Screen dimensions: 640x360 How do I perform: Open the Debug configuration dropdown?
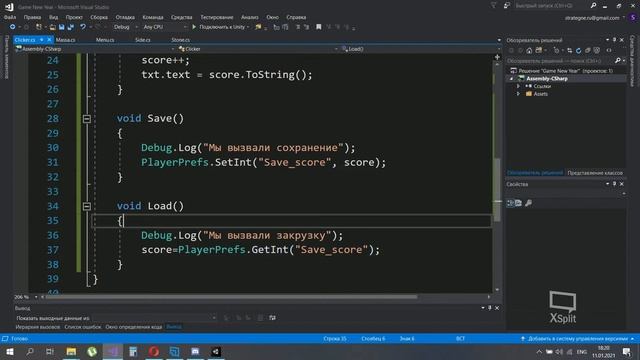[125, 27]
